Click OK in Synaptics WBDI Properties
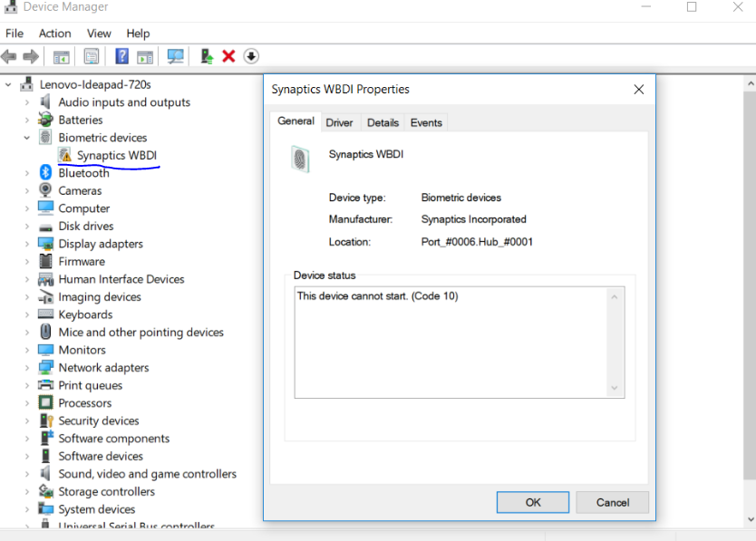The height and width of the screenshot is (541, 756). [533, 502]
